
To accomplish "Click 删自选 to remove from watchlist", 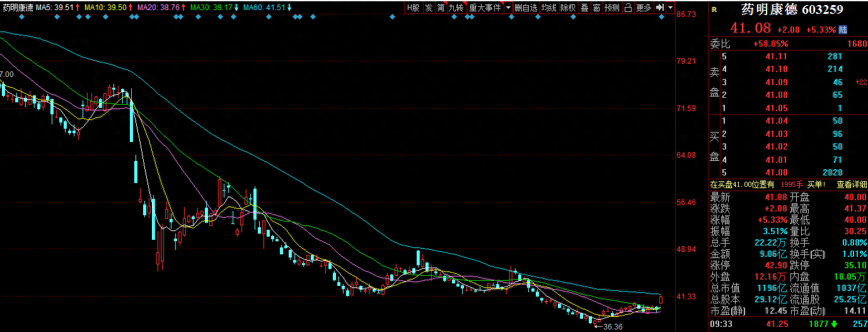I will pos(526,8).
